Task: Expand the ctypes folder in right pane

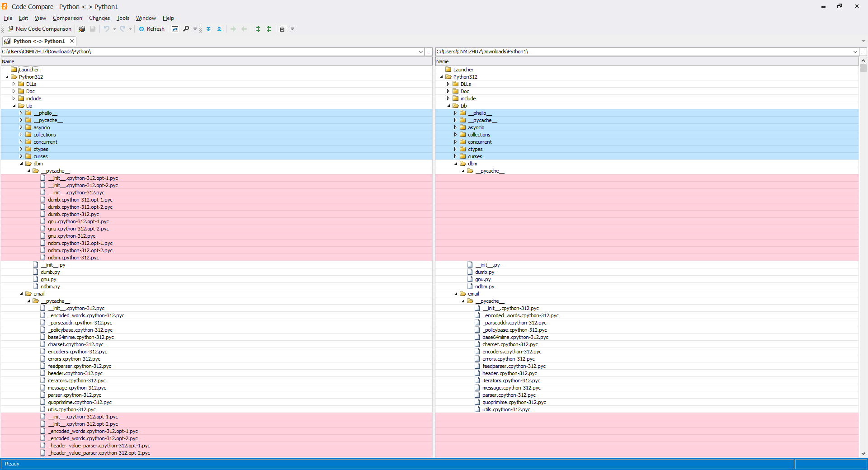Action: (x=455, y=149)
